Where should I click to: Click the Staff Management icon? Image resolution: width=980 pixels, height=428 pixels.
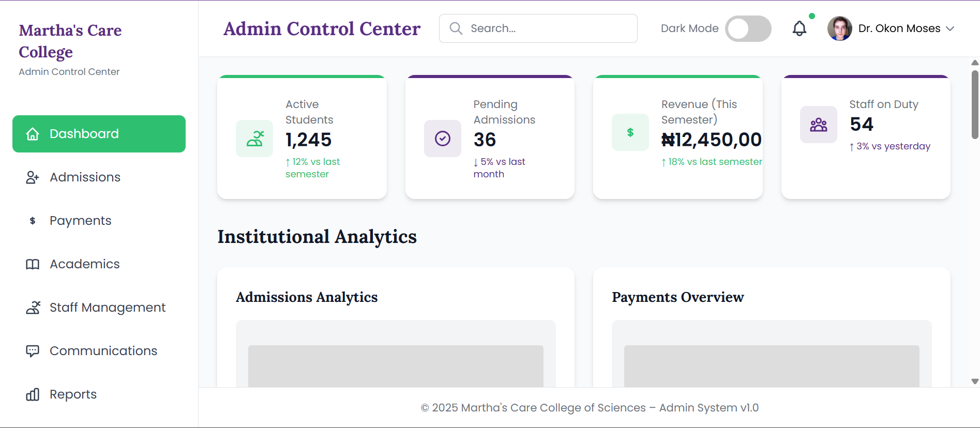(x=33, y=308)
